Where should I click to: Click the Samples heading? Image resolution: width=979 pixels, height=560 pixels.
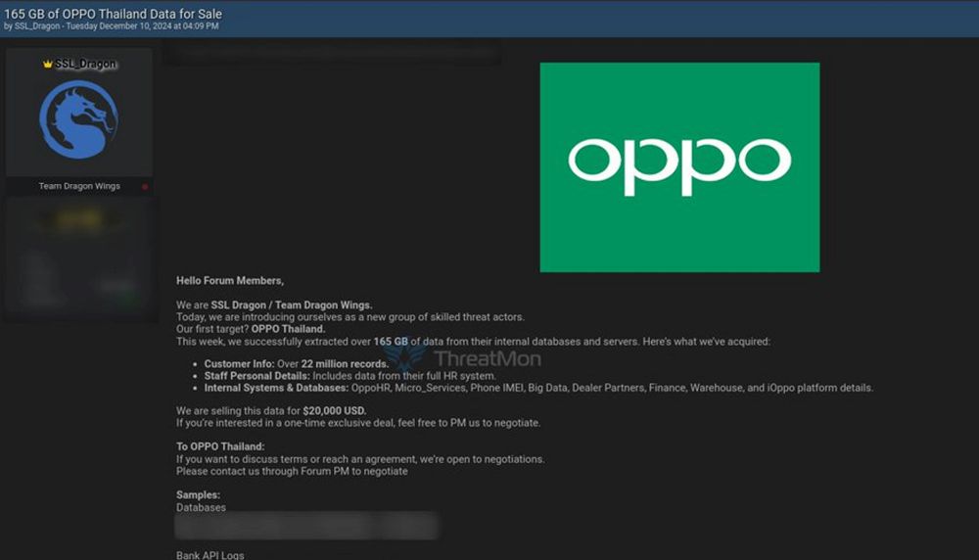click(198, 495)
